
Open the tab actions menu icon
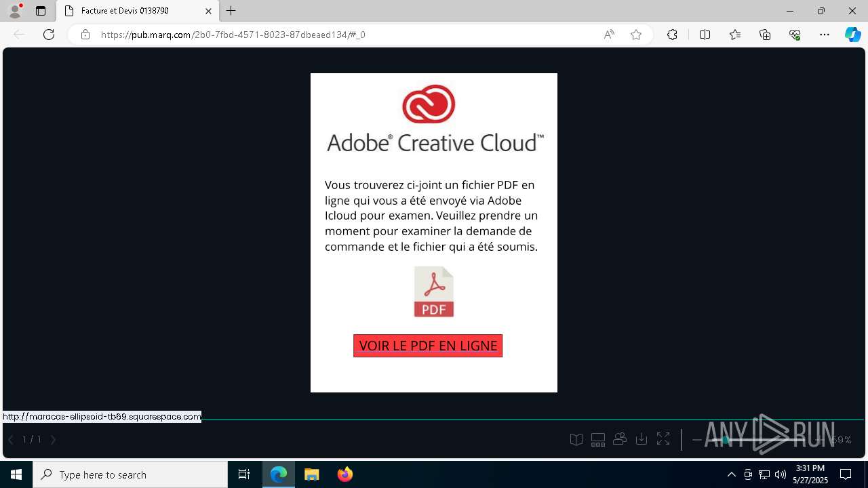point(41,11)
